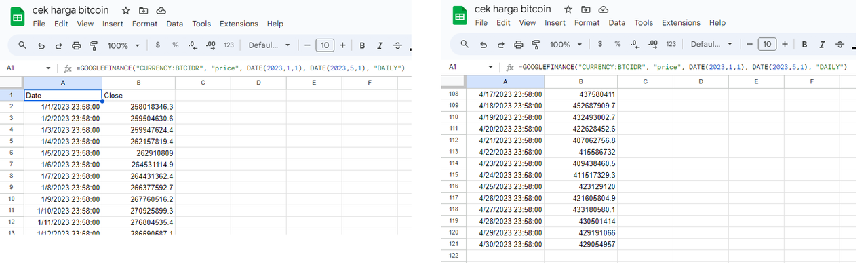868x263 pixels.
Task: Open the File menu in January-data window
Action: (39, 24)
